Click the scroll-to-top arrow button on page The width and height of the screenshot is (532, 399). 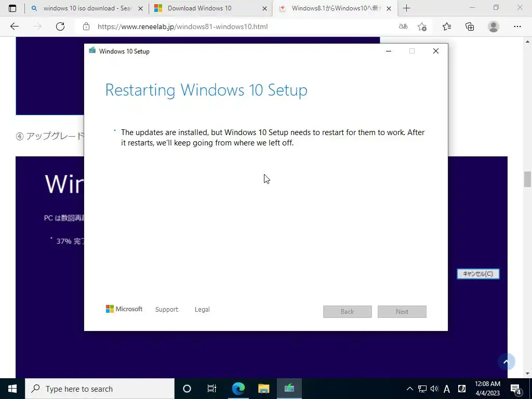tap(506, 362)
